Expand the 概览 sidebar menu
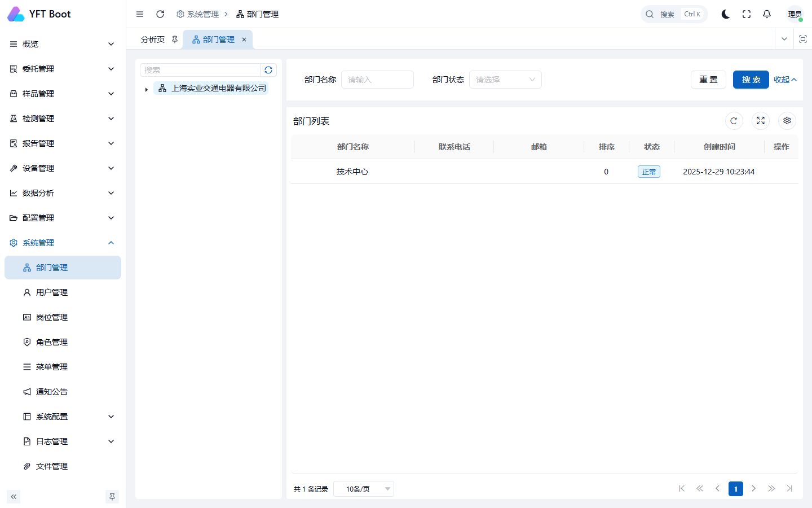Screen dimensions: 812x508 click(x=63, y=44)
